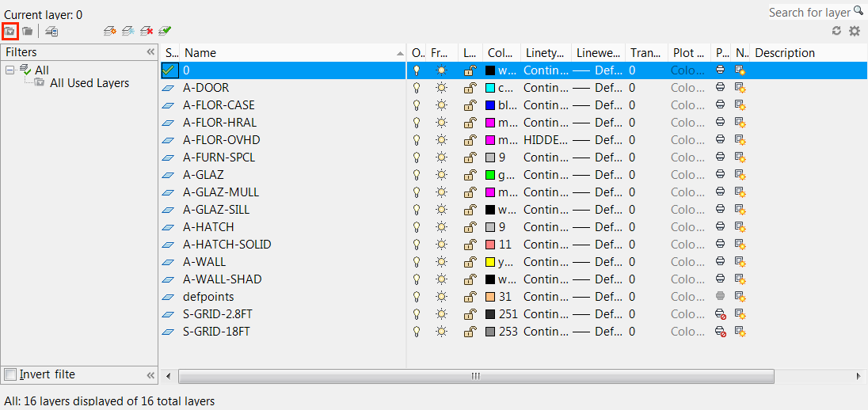Open layer Settings gear icon
Image resolution: width=868 pixels, height=410 pixels.
point(854,31)
